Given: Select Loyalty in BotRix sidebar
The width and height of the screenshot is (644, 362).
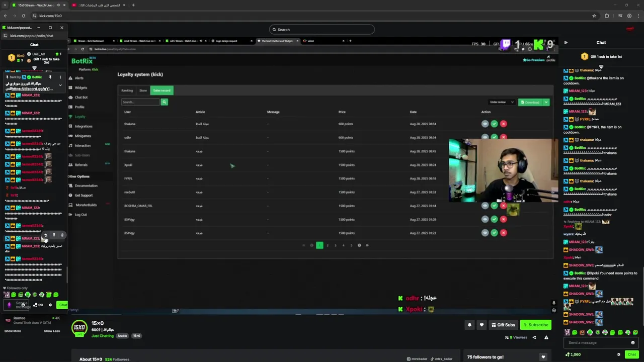Looking at the screenshot, I should pyautogui.click(x=79, y=117).
